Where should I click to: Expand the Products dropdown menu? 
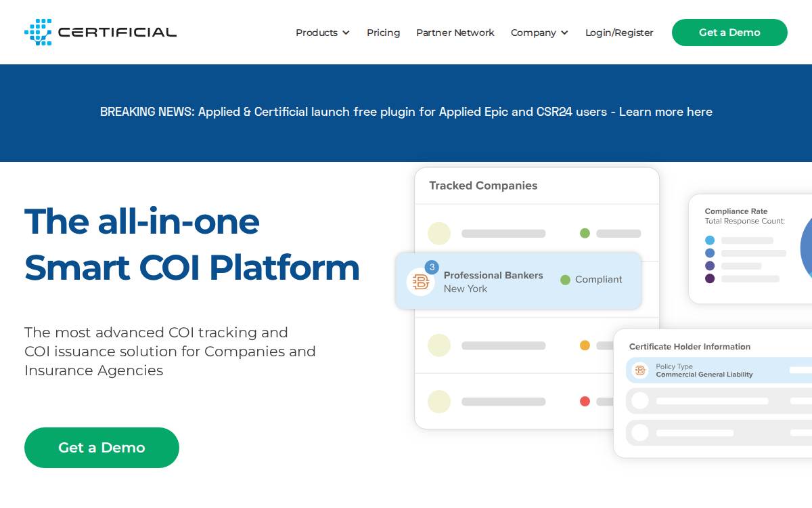(x=322, y=33)
